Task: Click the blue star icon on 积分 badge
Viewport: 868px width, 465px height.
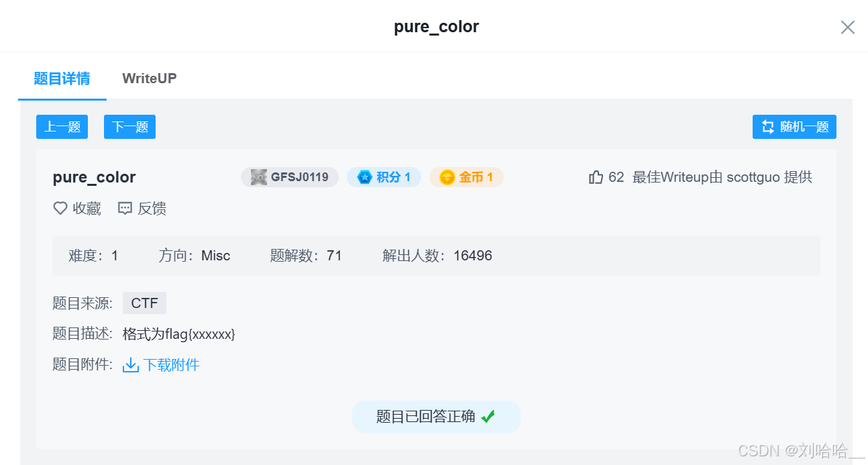Action: 364,176
